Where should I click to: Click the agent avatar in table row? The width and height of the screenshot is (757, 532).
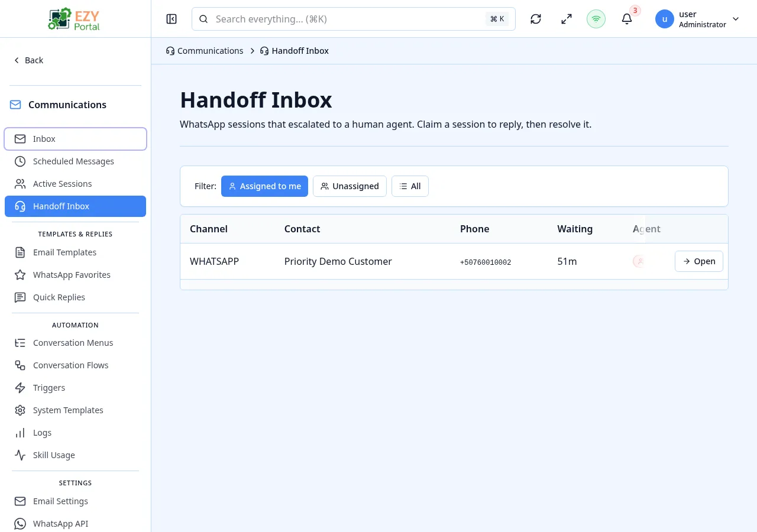(x=639, y=261)
